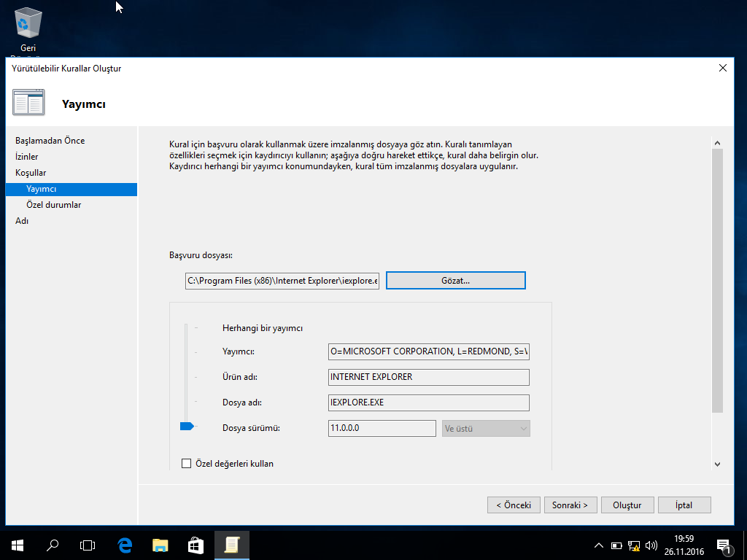Click the 'Başvuru dosyası' file path field
The image size is (747, 560).
282,281
